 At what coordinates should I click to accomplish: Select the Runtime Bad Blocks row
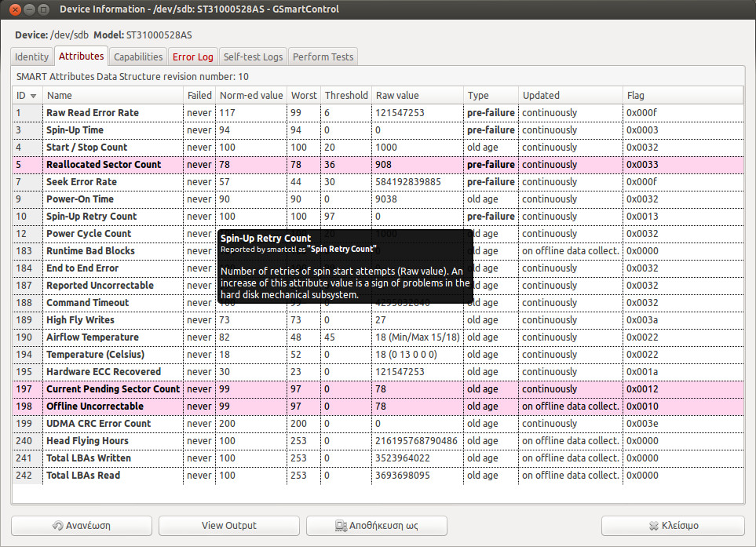coord(378,251)
